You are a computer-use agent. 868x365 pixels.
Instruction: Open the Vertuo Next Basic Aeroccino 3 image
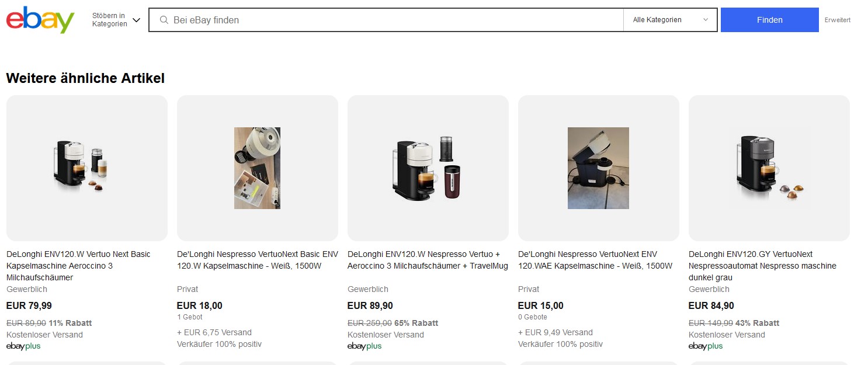(87, 168)
